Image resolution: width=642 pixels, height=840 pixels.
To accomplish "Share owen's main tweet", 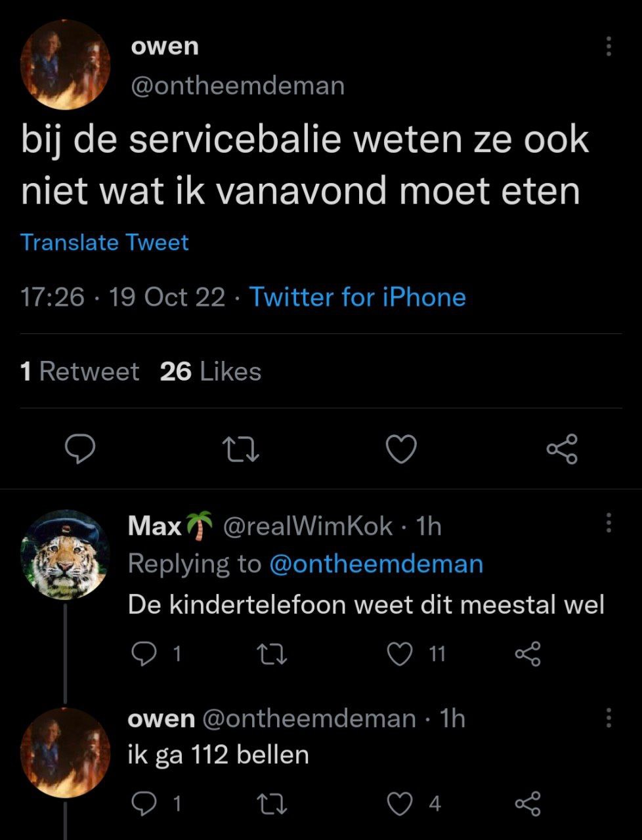I will 562,450.
